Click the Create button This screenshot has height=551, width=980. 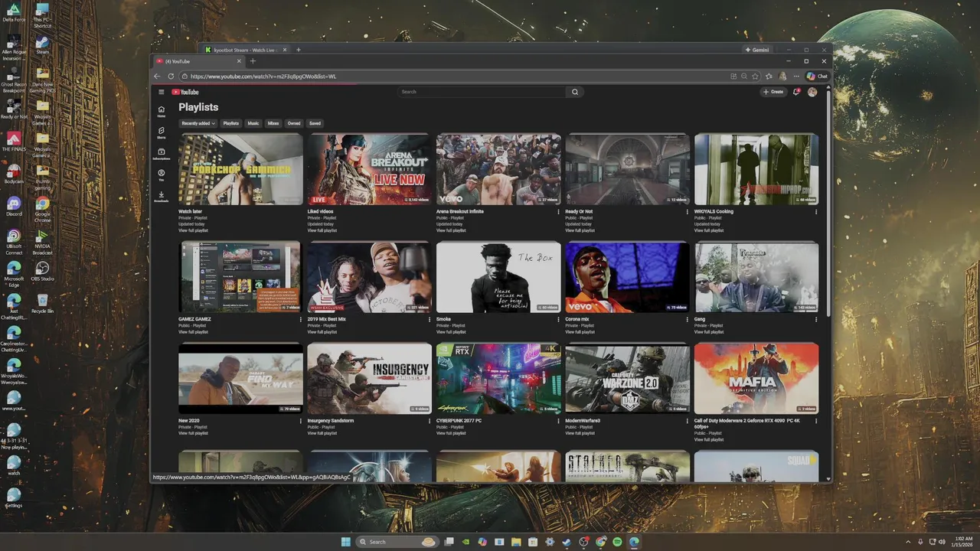[773, 92]
